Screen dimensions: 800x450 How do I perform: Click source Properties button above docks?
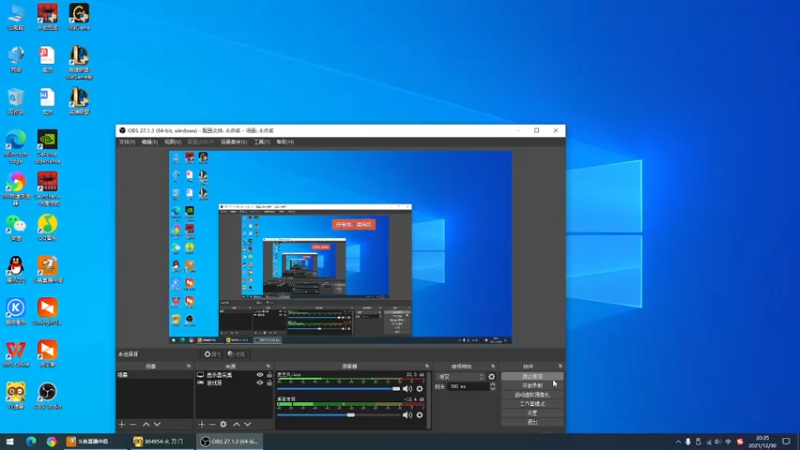point(212,354)
